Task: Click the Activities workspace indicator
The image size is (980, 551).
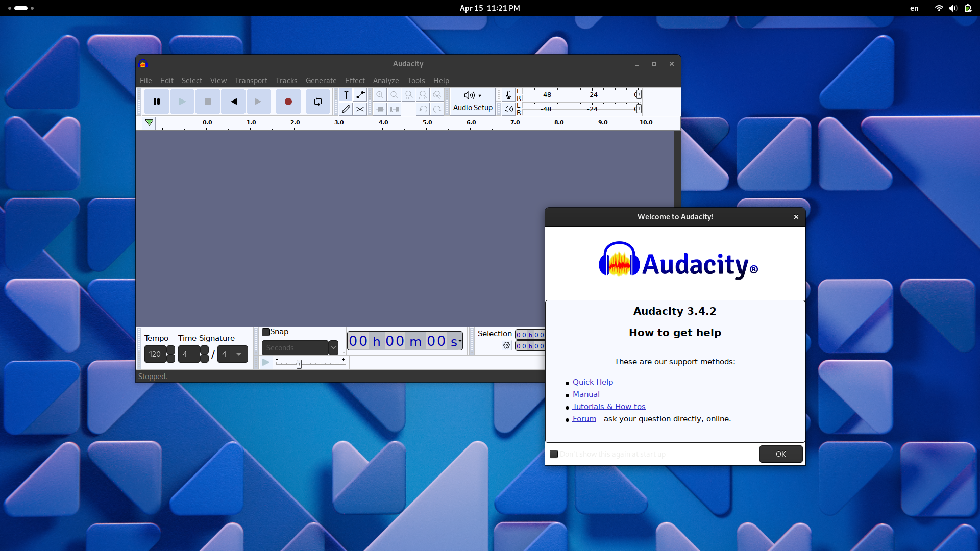Action: [x=21, y=8]
